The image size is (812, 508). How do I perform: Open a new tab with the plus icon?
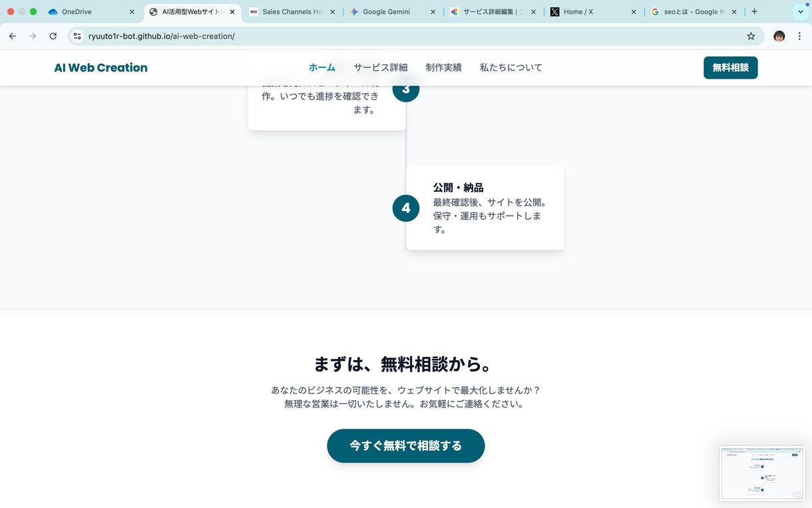pos(754,11)
